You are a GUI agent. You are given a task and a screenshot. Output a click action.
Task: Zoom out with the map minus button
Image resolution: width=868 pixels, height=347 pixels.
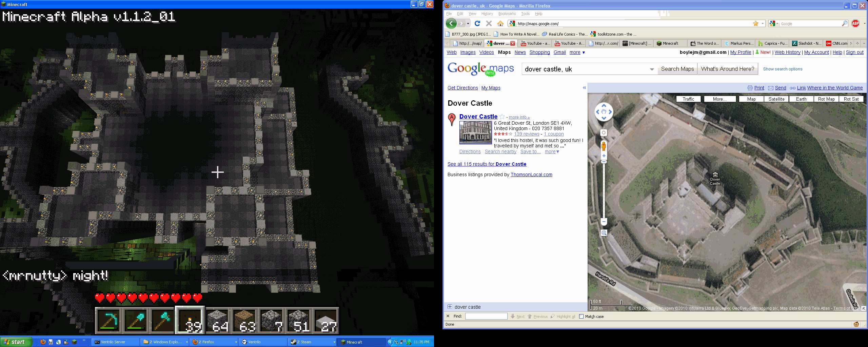[604, 222]
